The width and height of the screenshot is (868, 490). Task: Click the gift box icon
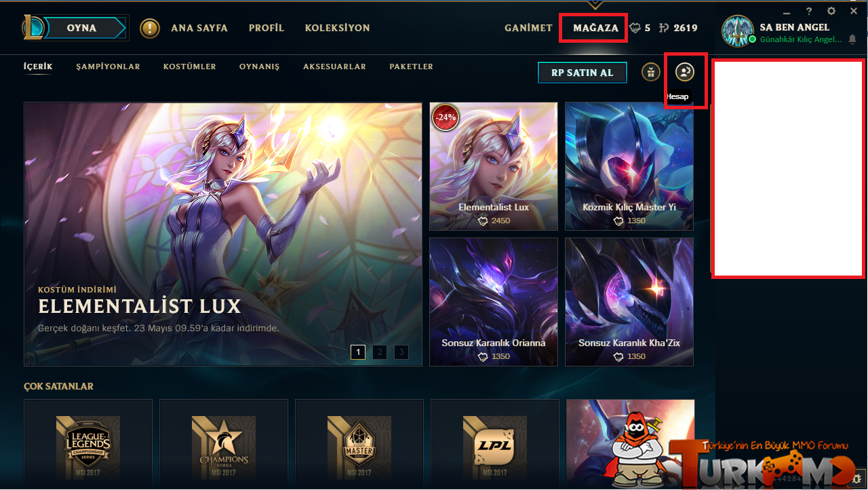click(x=651, y=72)
